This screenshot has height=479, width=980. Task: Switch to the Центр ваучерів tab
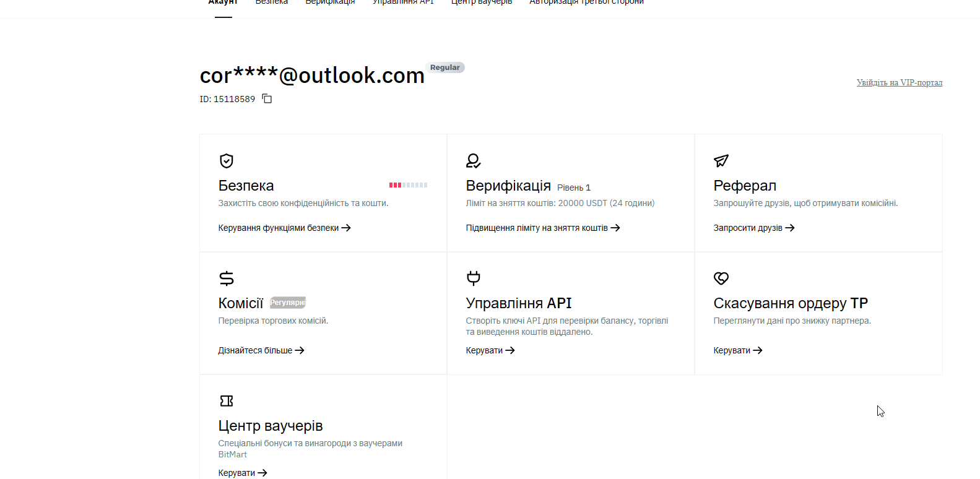click(x=481, y=2)
